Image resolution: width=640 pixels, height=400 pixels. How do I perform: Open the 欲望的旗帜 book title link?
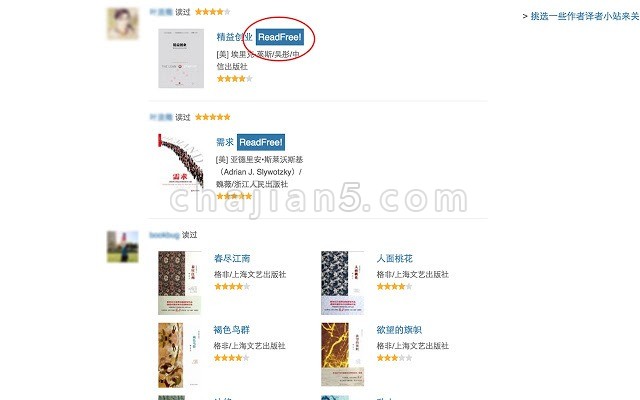click(x=399, y=330)
